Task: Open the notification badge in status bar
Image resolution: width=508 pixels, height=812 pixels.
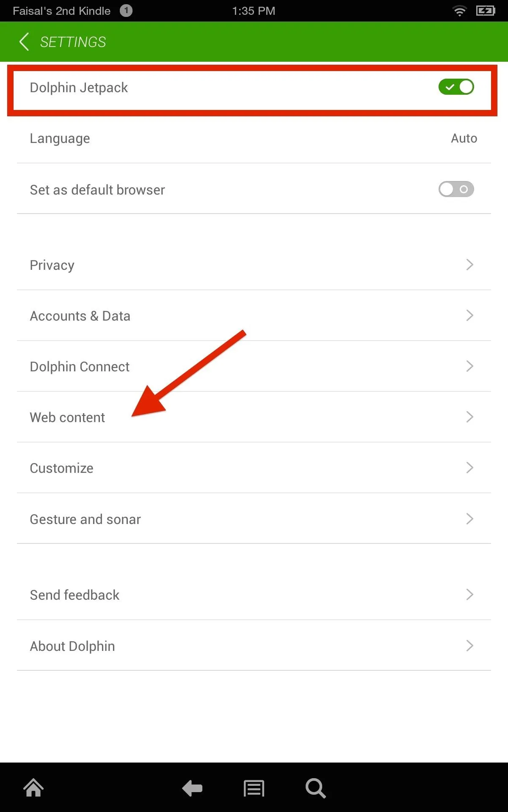Action: coord(126,11)
